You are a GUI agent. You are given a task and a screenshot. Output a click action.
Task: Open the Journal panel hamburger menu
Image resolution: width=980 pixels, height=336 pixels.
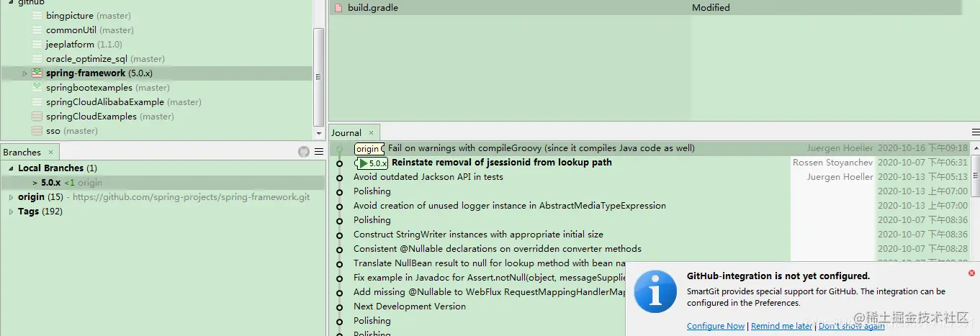coord(976,132)
